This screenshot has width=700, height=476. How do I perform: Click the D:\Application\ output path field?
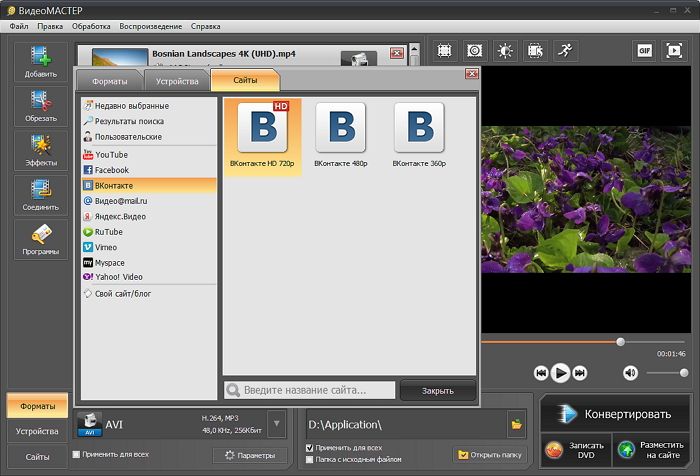[406, 424]
